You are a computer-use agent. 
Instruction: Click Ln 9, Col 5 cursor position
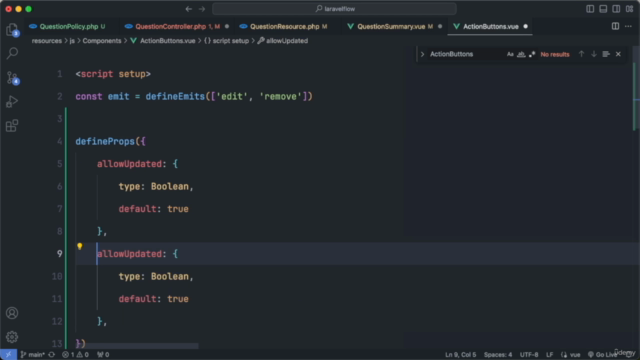tap(460, 354)
